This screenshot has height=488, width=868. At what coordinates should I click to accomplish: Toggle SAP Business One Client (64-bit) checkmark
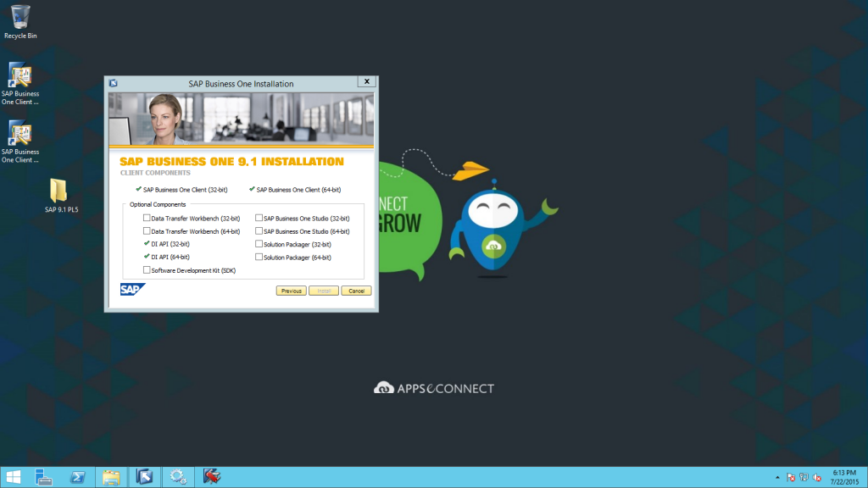pyautogui.click(x=252, y=189)
